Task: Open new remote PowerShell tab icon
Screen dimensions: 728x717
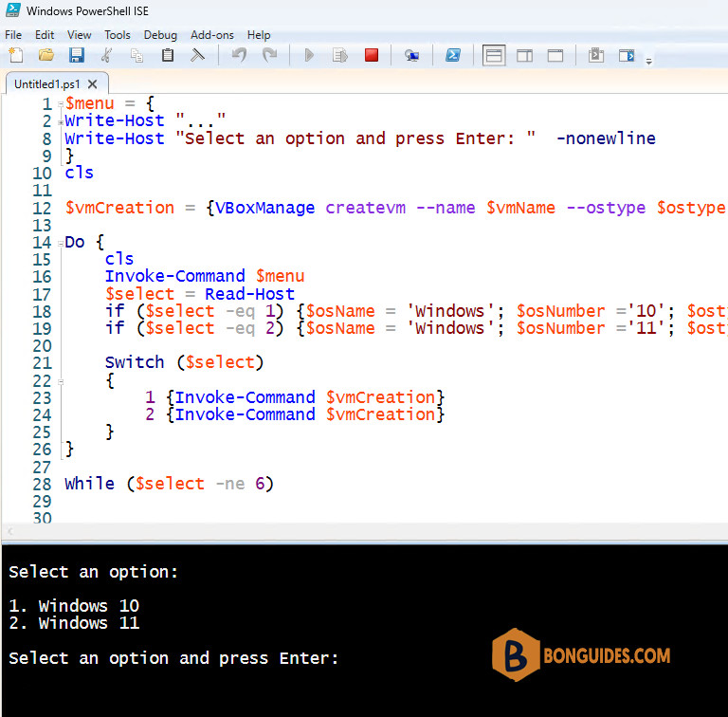Action: click(x=411, y=56)
